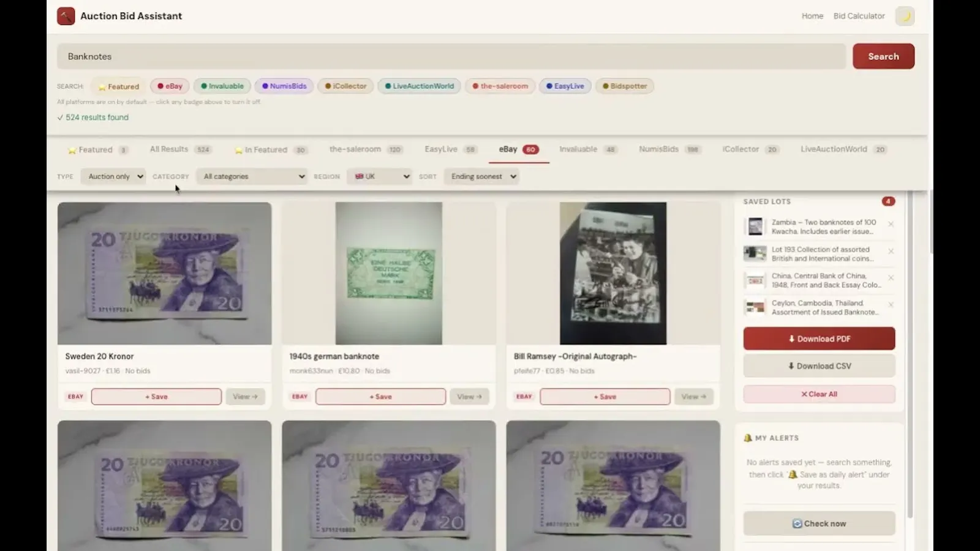The image size is (980, 551).
Task: Open the Type dropdown Auction only
Action: [x=113, y=176]
